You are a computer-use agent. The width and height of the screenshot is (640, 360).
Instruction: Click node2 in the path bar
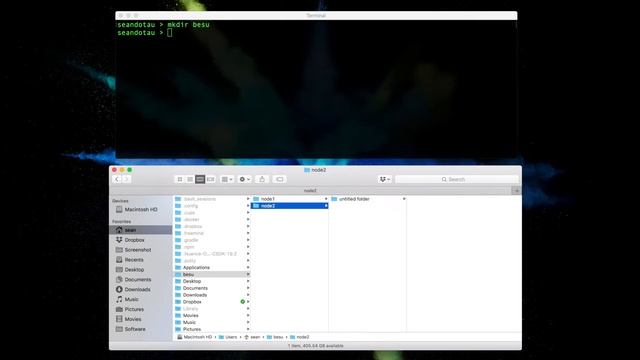tap(299, 337)
